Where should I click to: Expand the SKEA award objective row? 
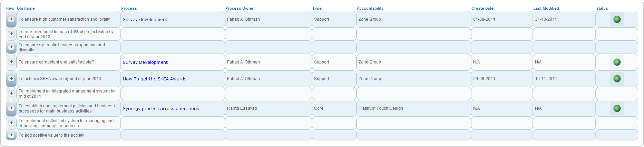pos(11,78)
